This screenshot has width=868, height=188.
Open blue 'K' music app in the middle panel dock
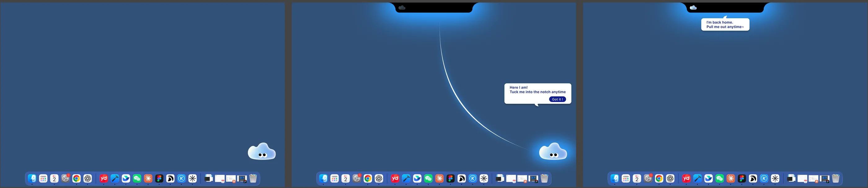click(473, 178)
